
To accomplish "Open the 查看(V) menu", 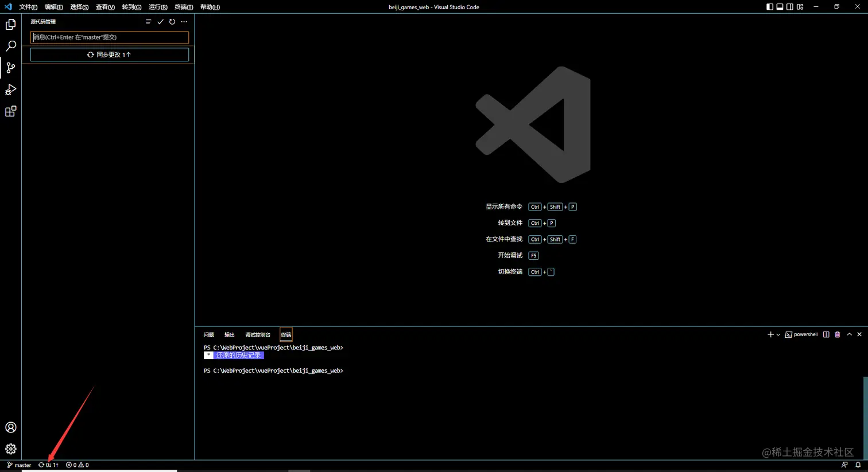I will 105,7.
